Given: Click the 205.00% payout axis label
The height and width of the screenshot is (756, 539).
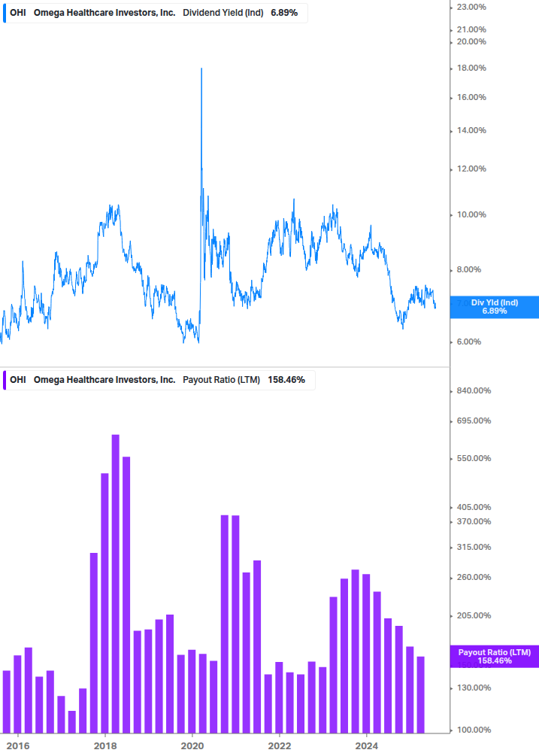Looking at the screenshot, I should click(x=474, y=615).
